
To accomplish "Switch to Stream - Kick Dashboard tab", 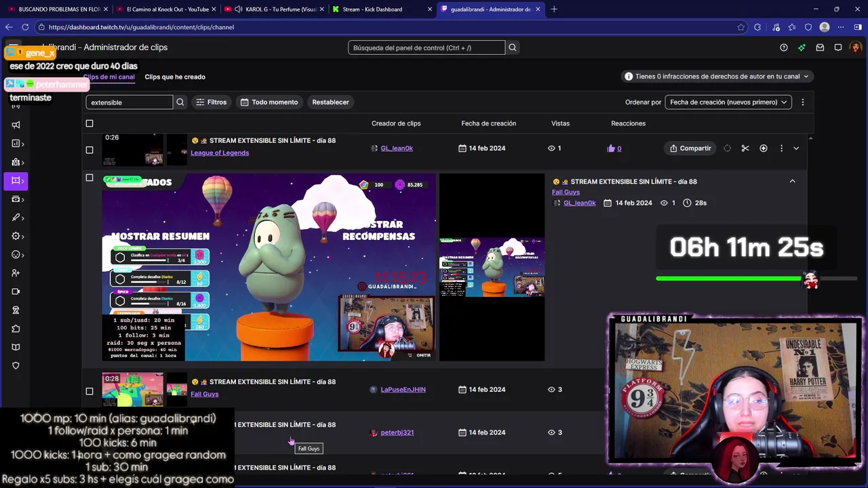I will point(382,9).
